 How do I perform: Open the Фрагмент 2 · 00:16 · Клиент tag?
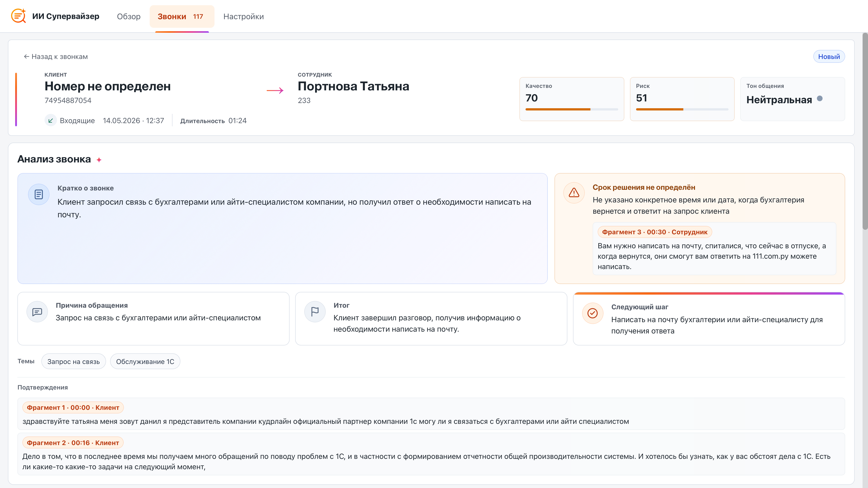73,443
